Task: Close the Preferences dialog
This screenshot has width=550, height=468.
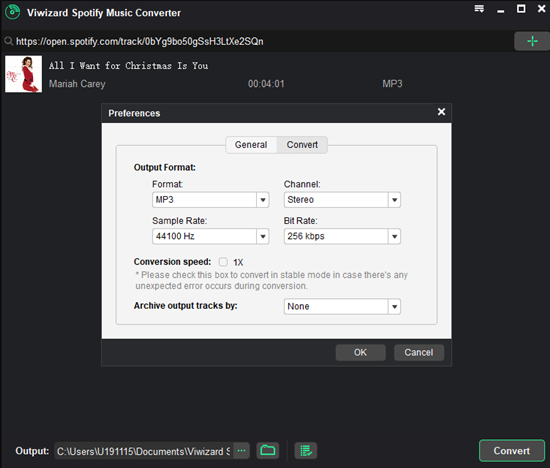Action: [441, 112]
